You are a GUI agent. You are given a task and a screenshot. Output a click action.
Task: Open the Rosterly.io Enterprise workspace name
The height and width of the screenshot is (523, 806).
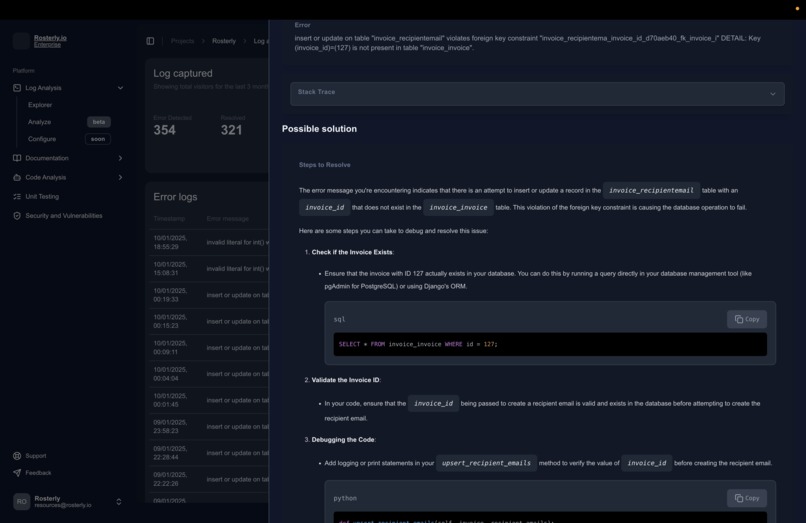coord(50,41)
